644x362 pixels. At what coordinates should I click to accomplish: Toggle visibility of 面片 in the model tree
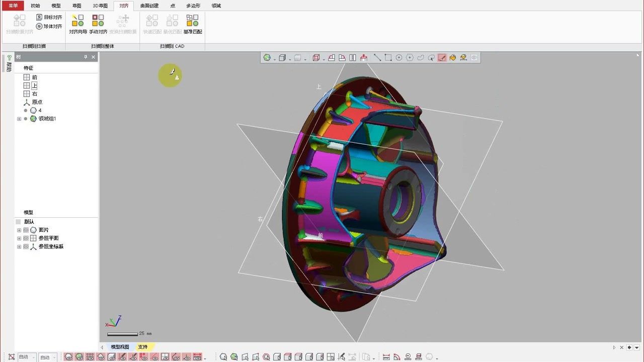point(26,230)
